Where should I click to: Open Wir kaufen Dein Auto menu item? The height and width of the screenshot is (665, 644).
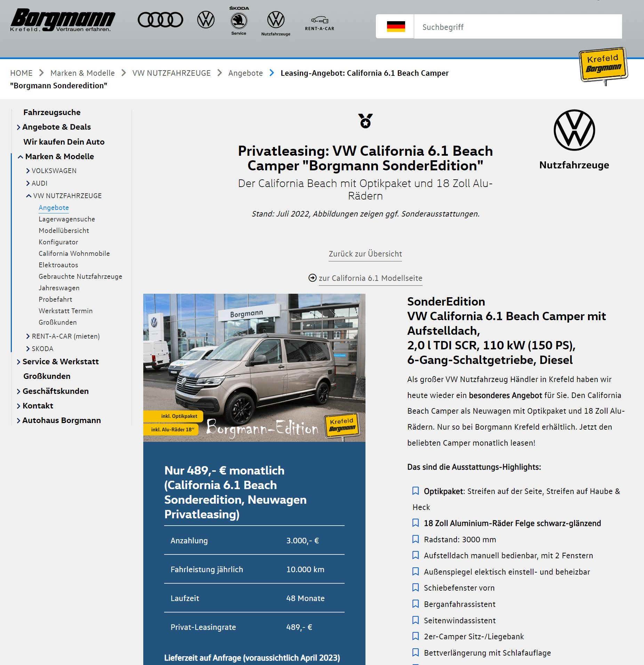(x=64, y=142)
